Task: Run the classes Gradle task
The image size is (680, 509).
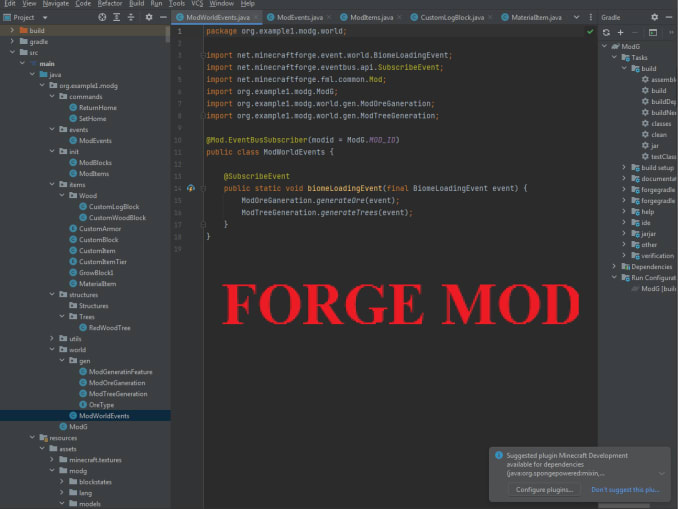Action: [x=657, y=124]
